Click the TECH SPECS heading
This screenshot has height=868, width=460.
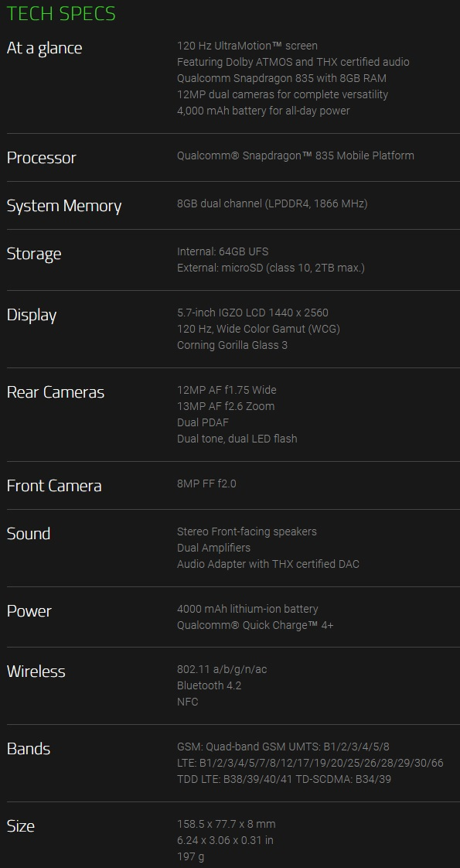(x=61, y=13)
